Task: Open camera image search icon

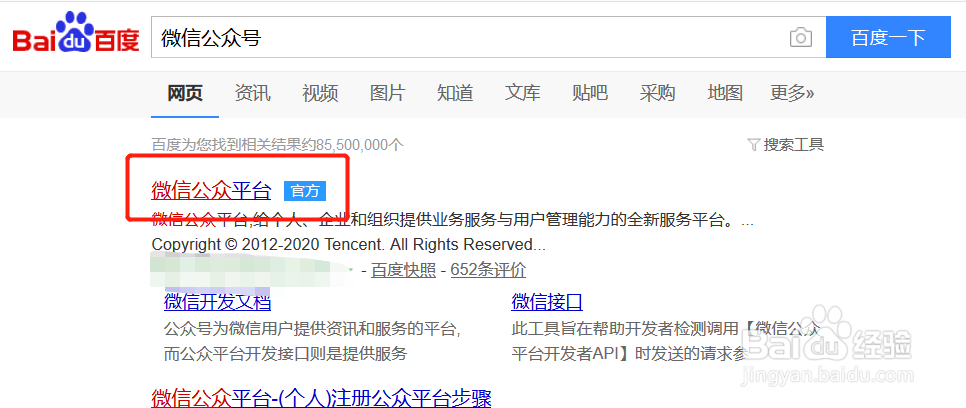Action: coord(800,38)
